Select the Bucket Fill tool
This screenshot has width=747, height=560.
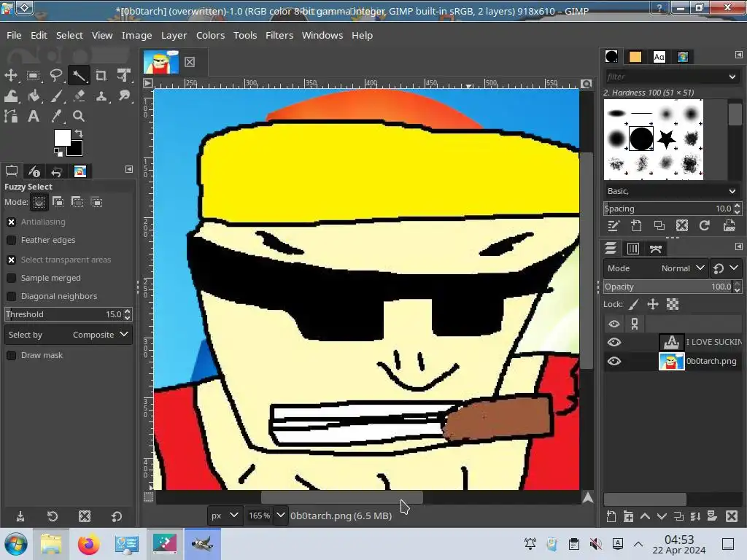[34, 96]
